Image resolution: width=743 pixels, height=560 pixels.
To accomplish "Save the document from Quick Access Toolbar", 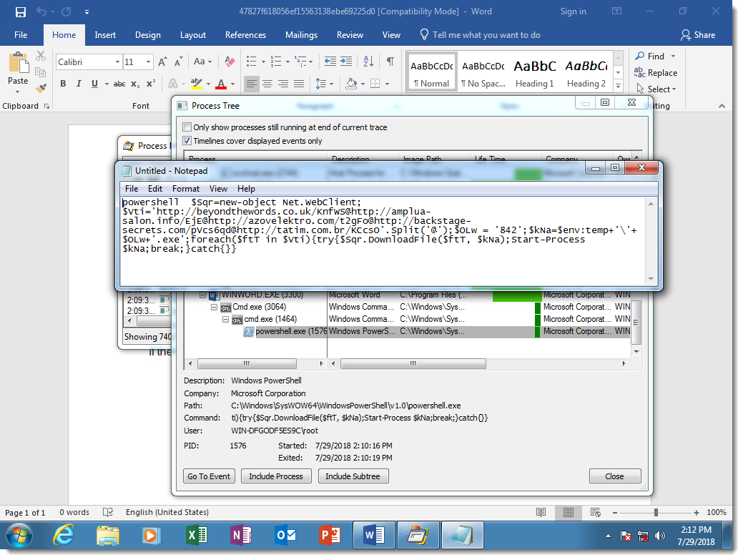I will point(20,12).
